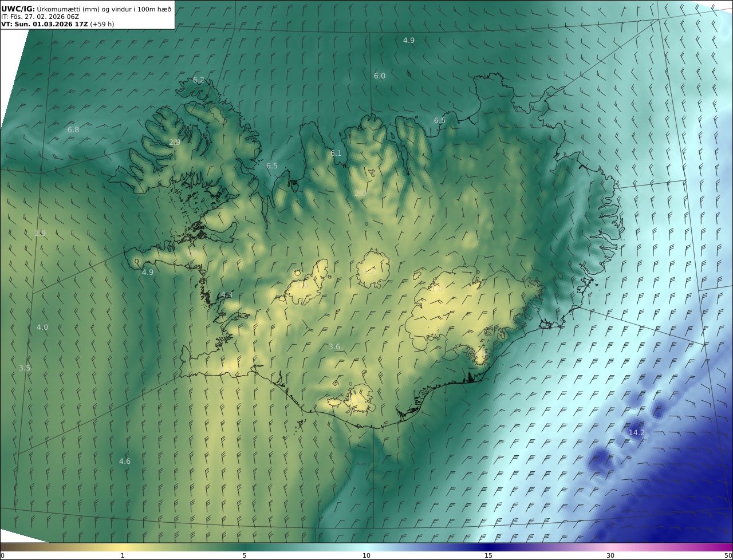The height and width of the screenshot is (560, 733).
Task: Click the valid time 'VT: Sun. 01.03.2026 17Z'
Action: click(44, 25)
